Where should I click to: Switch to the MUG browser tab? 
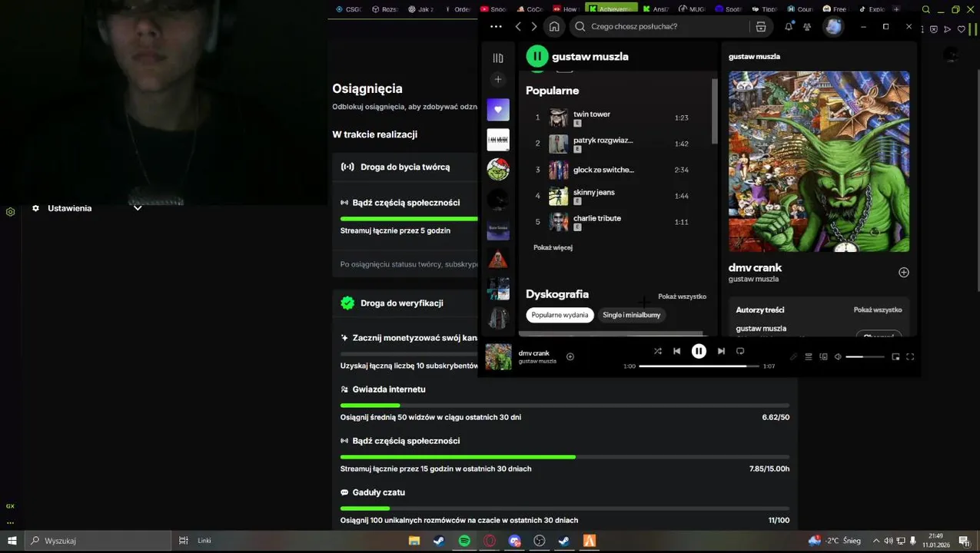pyautogui.click(x=693, y=9)
